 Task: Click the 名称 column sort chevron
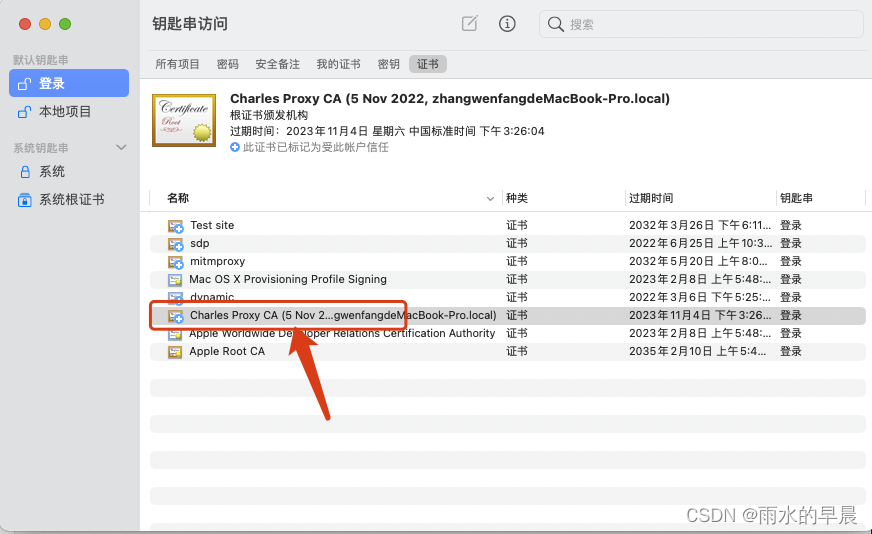tap(490, 199)
